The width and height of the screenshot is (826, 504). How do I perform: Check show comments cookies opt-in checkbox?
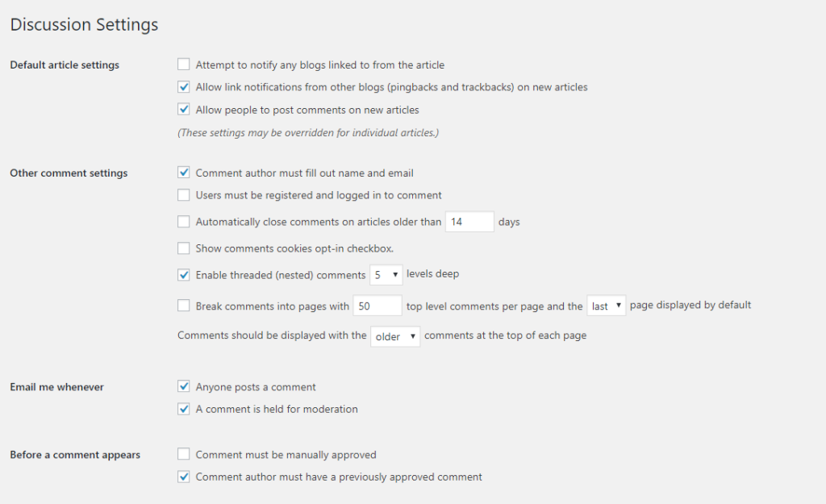point(184,248)
